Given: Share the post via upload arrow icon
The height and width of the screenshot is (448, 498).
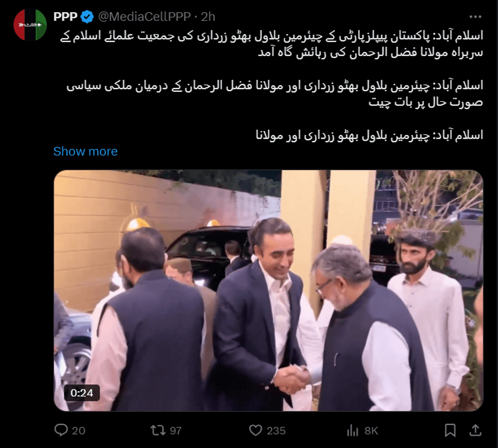Looking at the screenshot, I should coord(476,430).
